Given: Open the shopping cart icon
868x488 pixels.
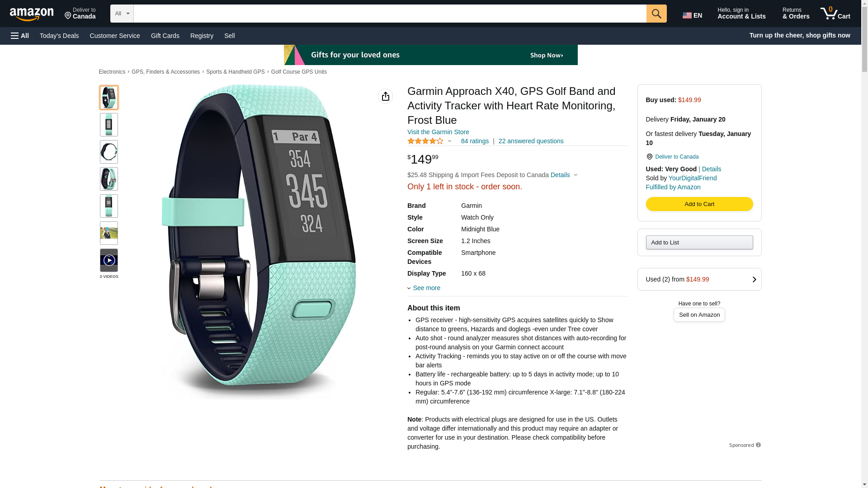Looking at the screenshot, I should point(835,14).
